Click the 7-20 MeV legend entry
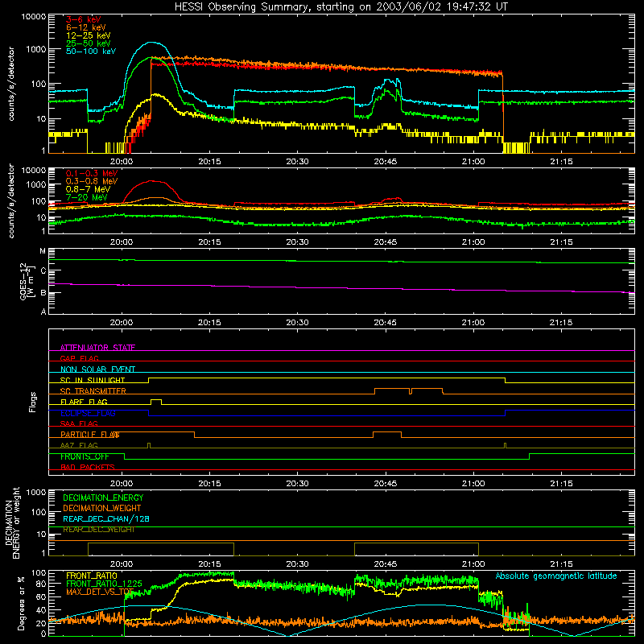644x644 pixels. pyautogui.click(x=87, y=197)
